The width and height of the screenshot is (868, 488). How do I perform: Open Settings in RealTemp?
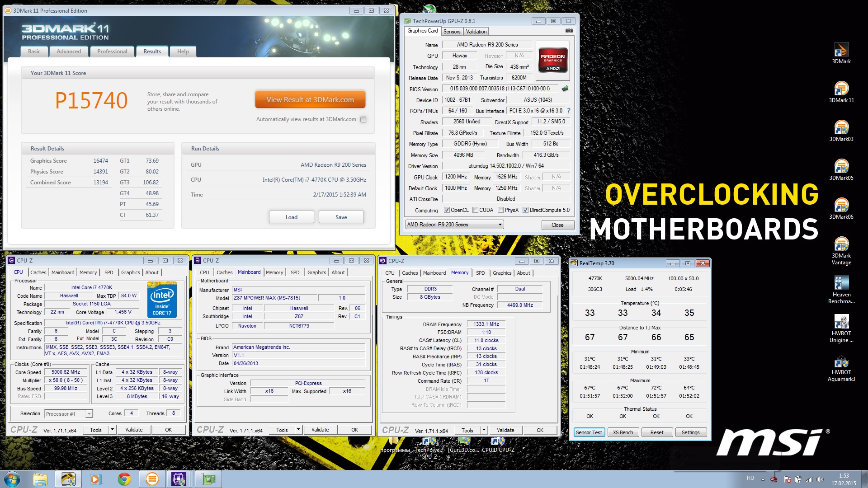(690, 432)
